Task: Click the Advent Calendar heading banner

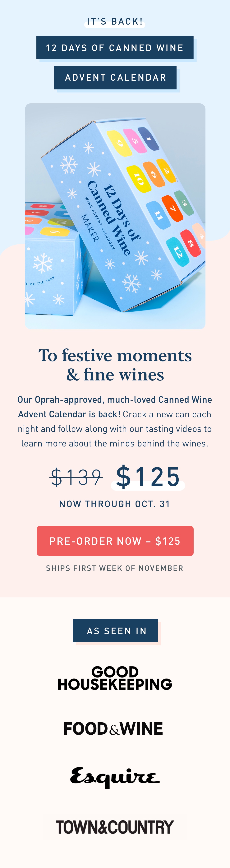Action: 115,78
